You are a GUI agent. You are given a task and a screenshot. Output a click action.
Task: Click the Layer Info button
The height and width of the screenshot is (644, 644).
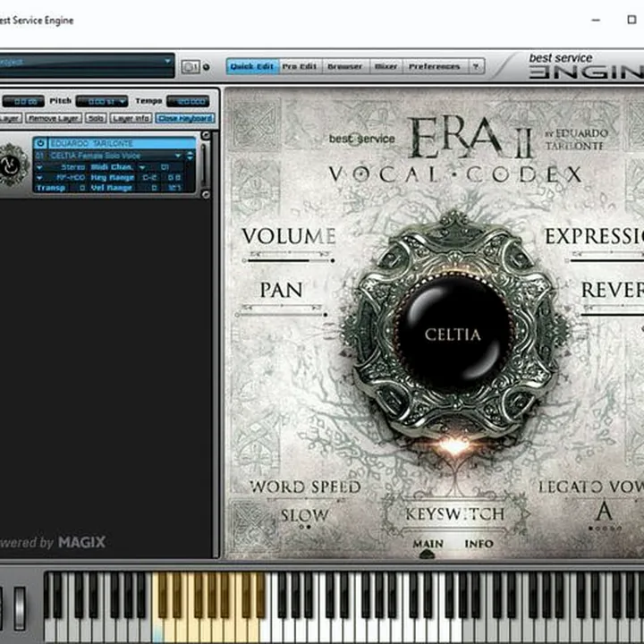(131, 119)
